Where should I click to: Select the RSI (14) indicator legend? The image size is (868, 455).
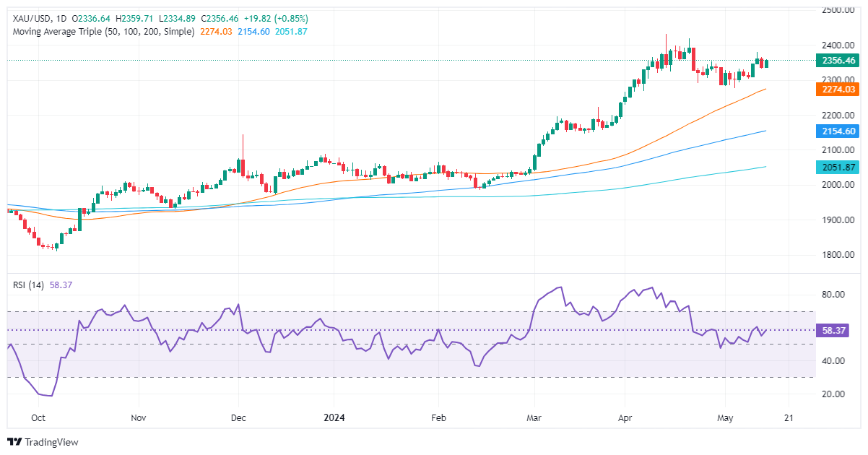click(28, 285)
